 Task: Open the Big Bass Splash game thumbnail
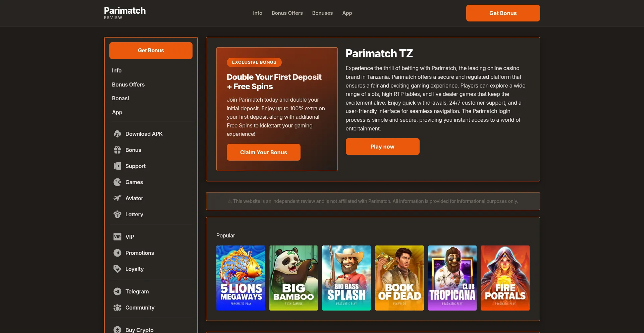tap(346, 278)
